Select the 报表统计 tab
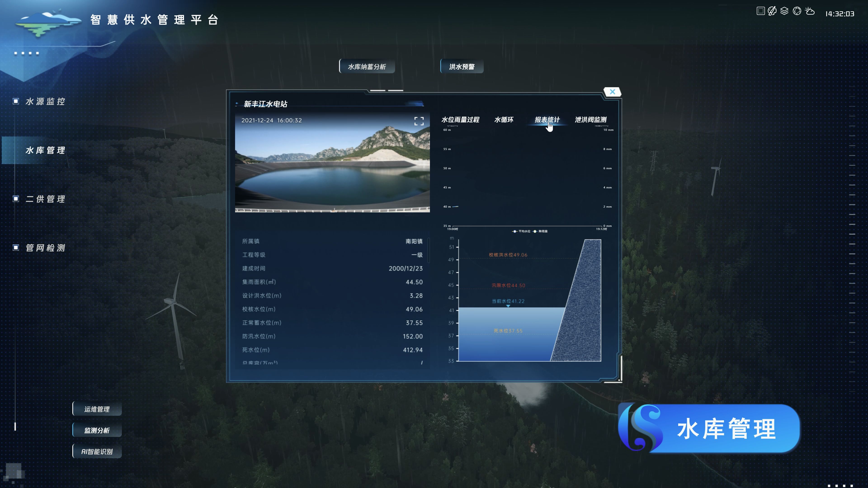Screen dimensions: 868x488 [547, 120]
